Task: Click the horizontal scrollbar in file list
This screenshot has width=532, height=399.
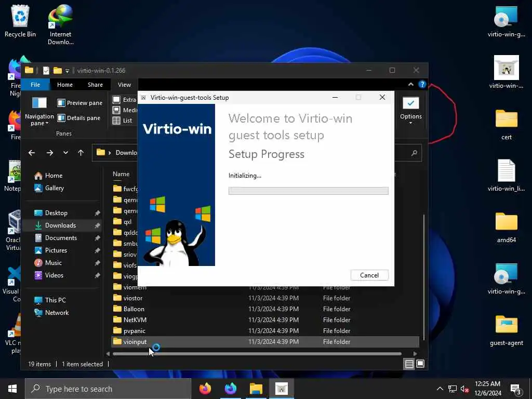Action: (x=257, y=354)
